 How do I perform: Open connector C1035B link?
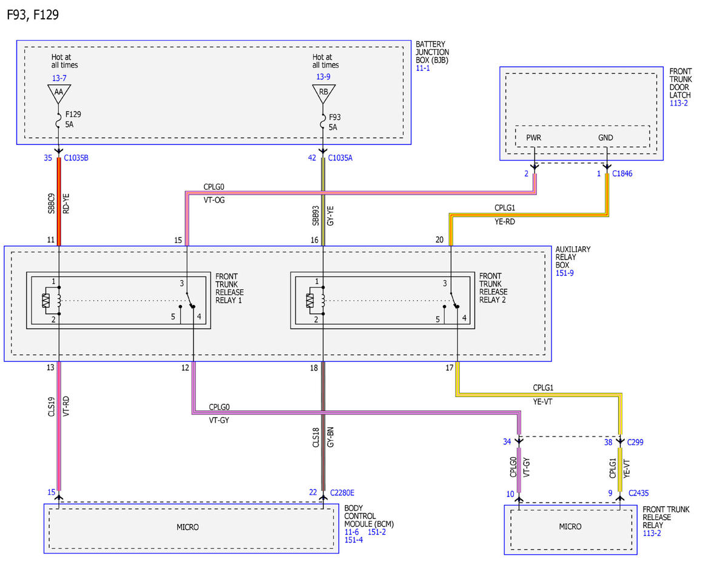coord(76,159)
